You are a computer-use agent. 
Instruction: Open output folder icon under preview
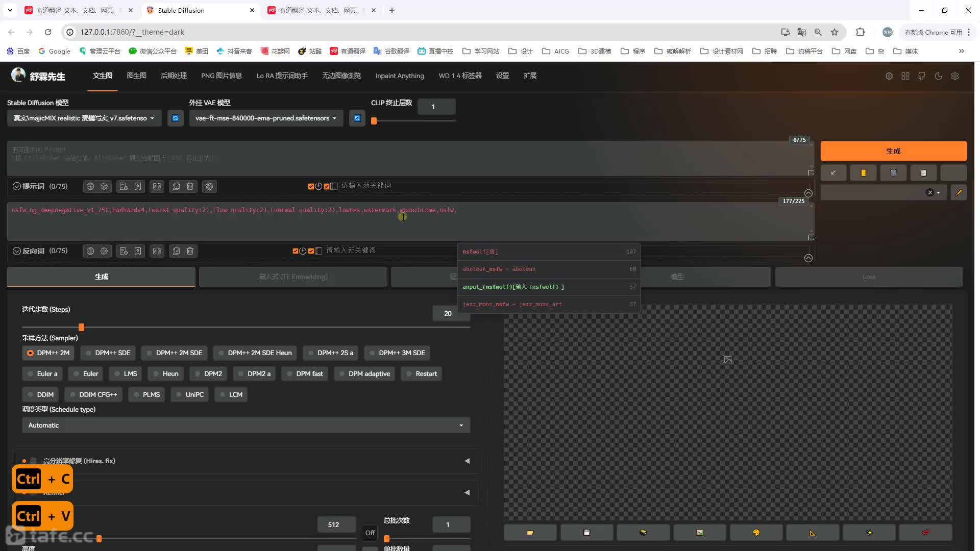[530, 533]
